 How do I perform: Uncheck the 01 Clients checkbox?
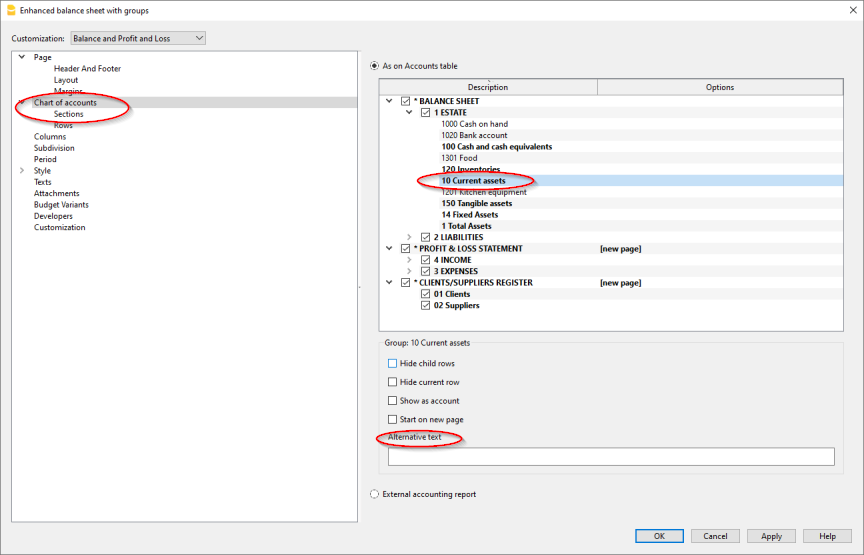425,294
